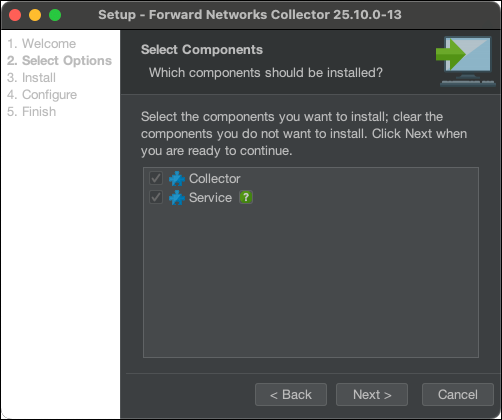Close the setup window with red button
The image size is (502, 420).
click(x=15, y=15)
